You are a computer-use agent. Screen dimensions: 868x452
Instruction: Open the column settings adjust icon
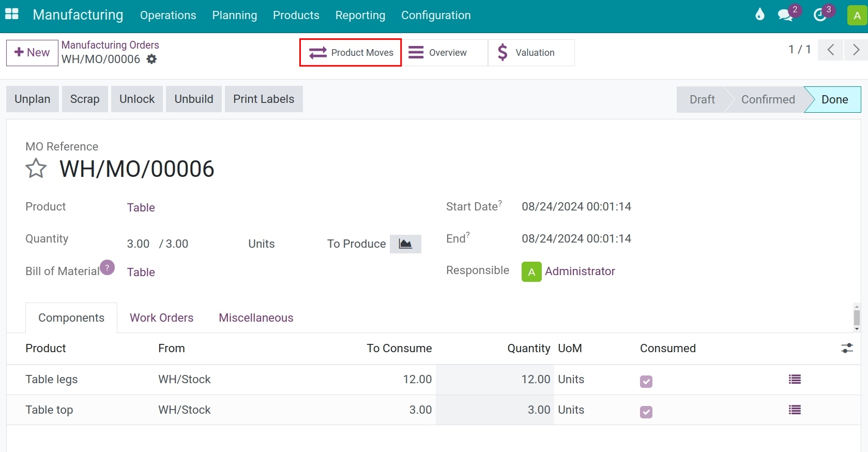coord(847,348)
